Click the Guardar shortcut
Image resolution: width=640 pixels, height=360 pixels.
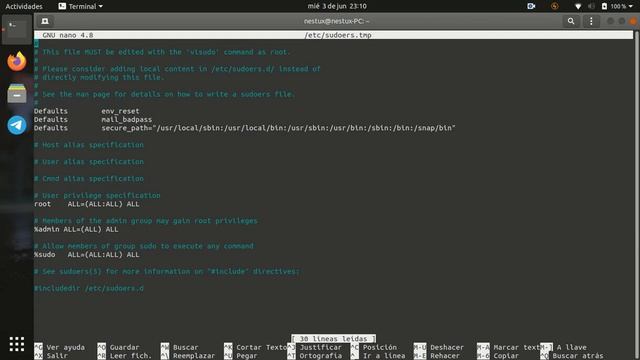[x=119, y=347]
